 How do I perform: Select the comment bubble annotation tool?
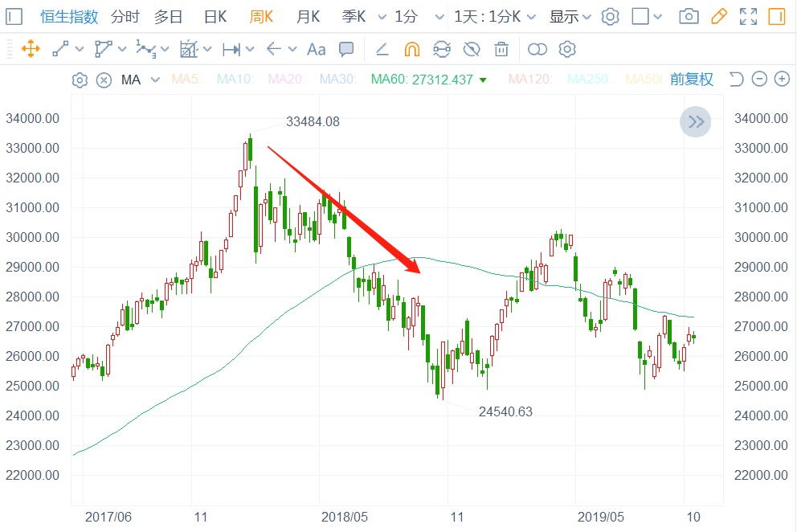tap(346, 49)
